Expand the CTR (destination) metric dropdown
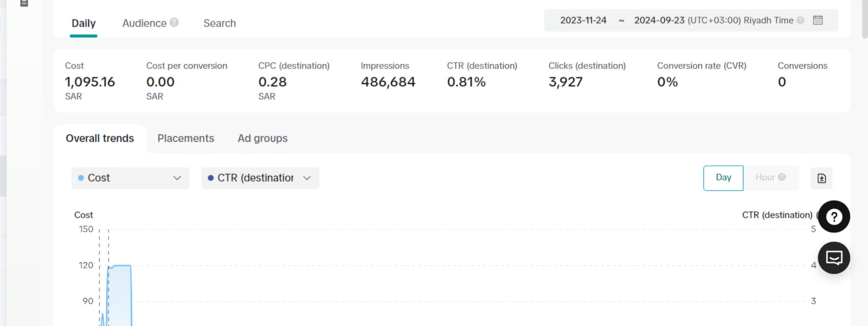This screenshot has width=868, height=326. pyautogui.click(x=260, y=178)
